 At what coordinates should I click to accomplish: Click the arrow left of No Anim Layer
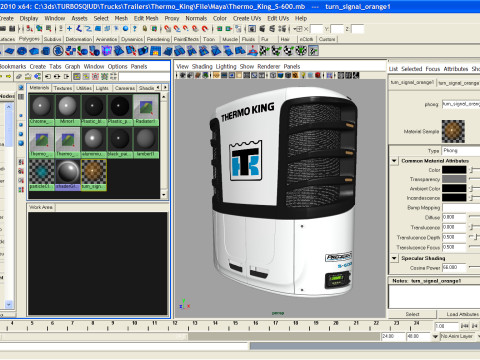point(435,337)
